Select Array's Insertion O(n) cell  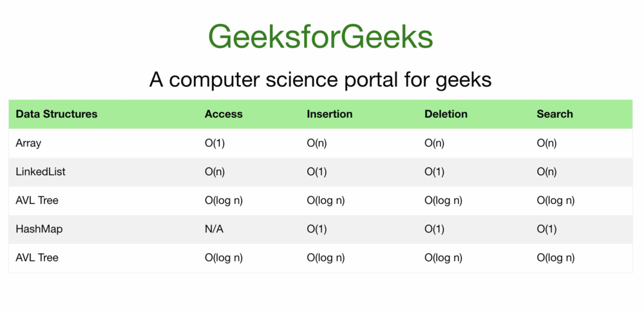point(317,143)
